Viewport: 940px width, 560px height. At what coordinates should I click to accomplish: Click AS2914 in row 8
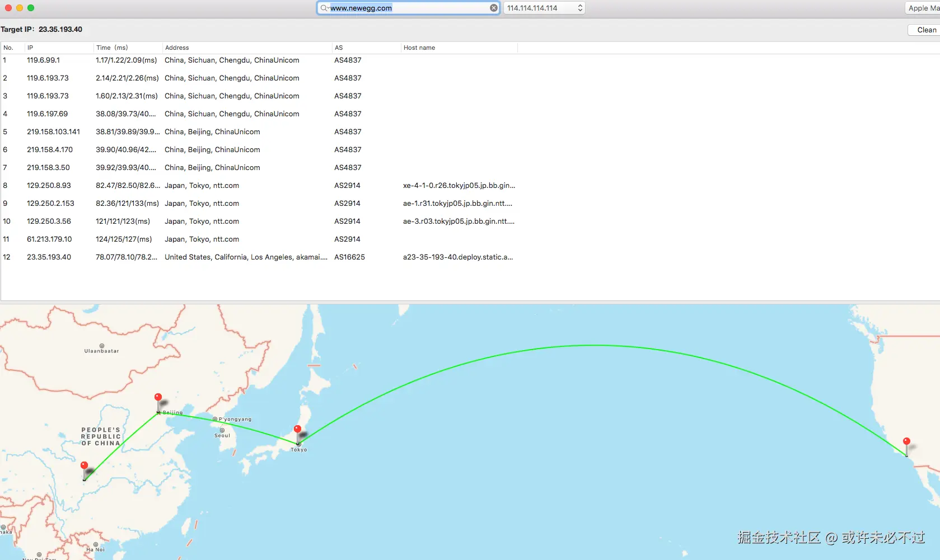click(x=347, y=185)
